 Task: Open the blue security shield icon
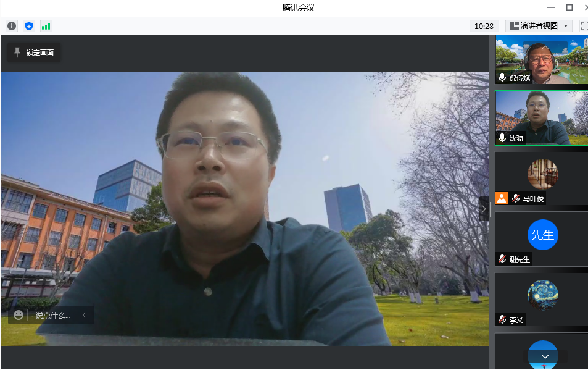(x=29, y=26)
